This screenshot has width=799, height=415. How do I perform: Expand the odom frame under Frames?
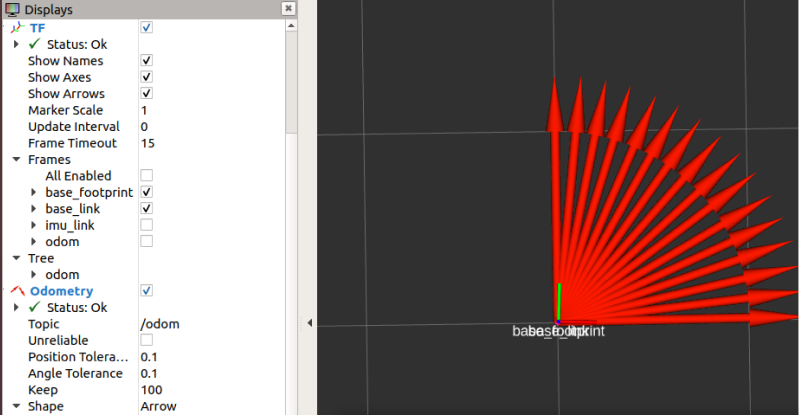pyautogui.click(x=34, y=241)
